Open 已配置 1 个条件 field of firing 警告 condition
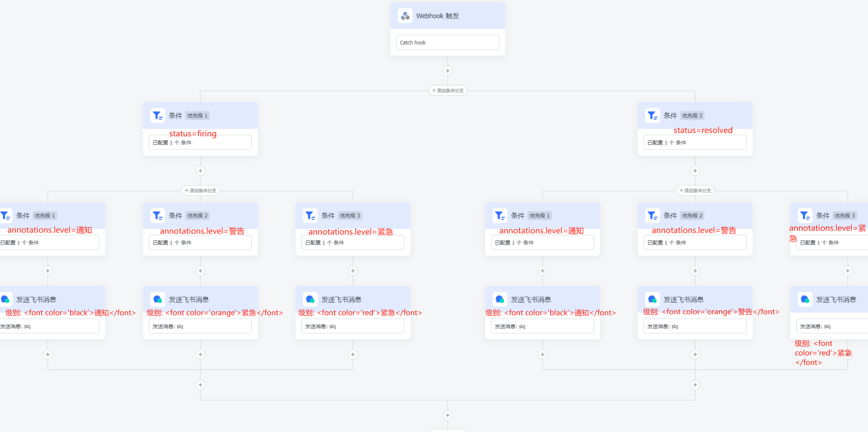 (x=200, y=243)
